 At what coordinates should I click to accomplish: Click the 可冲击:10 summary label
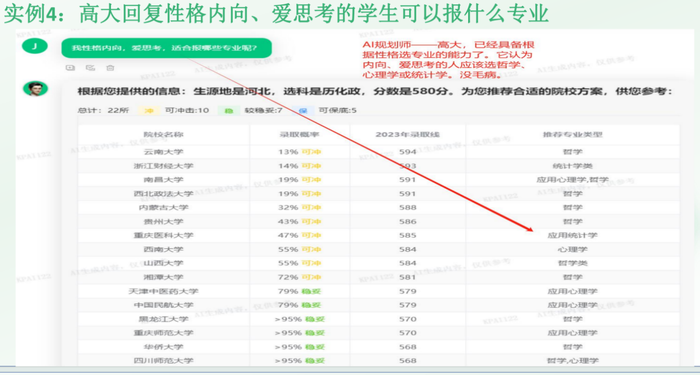point(187,110)
